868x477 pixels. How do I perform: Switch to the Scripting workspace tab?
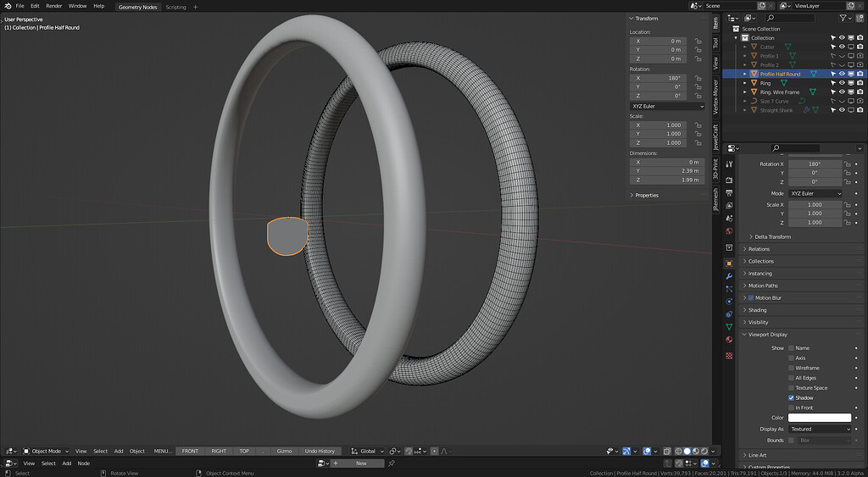pyautogui.click(x=175, y=7)
